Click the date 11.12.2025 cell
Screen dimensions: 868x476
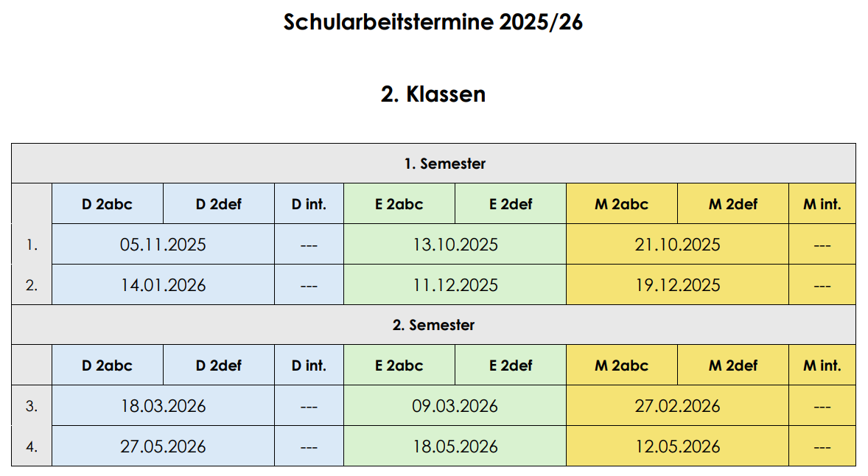[455, 285]
